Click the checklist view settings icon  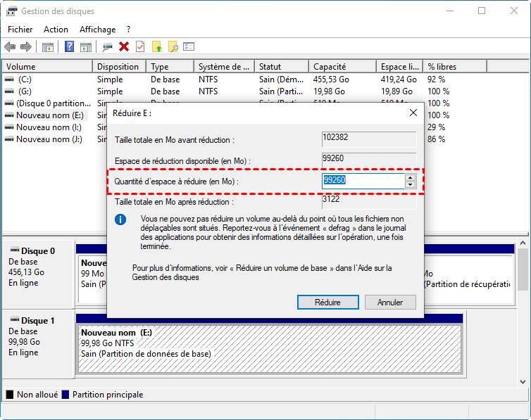[189, 46]
